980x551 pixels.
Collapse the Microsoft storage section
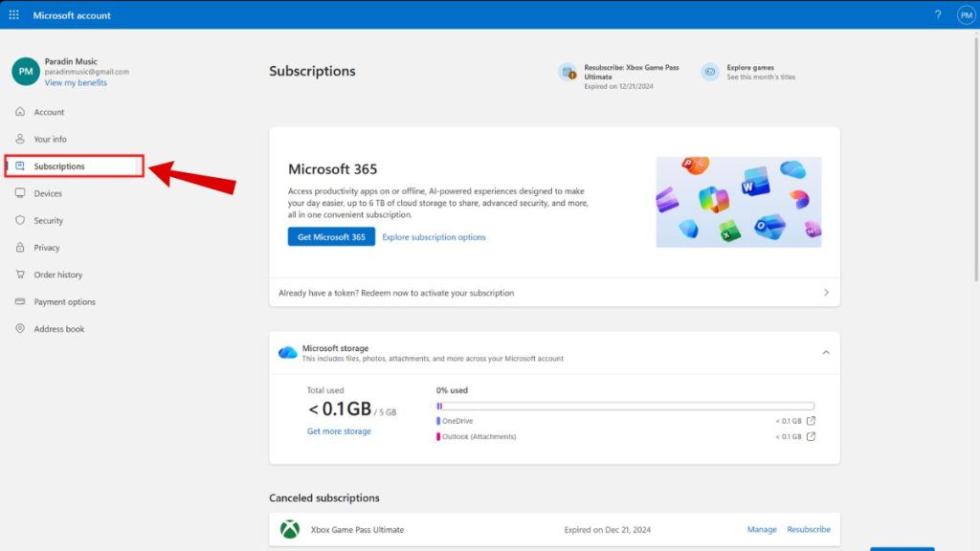[x=826, y=353]
